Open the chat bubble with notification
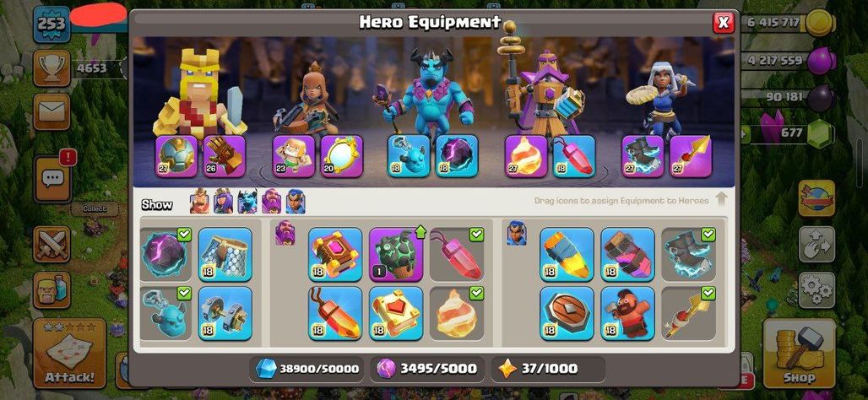 [52, 179]
